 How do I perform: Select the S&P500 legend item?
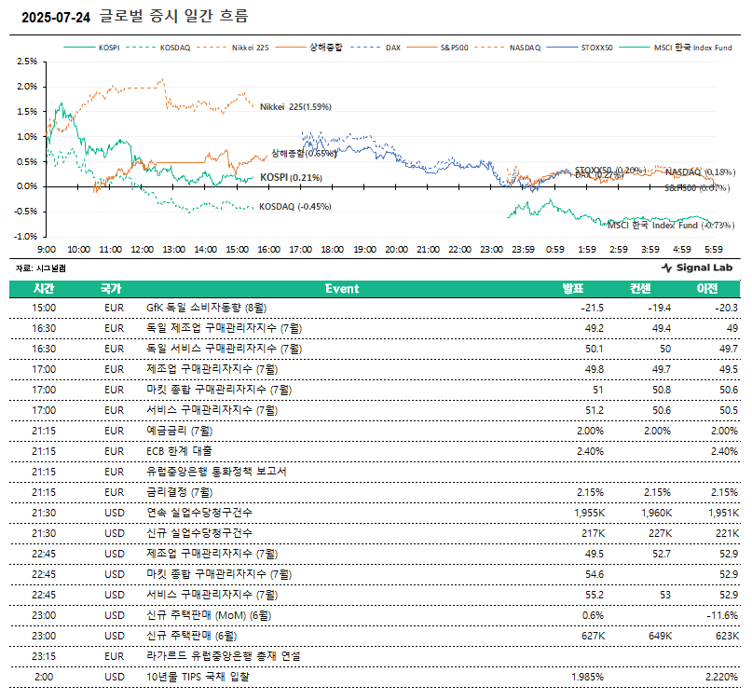click(x=455, y=47)
